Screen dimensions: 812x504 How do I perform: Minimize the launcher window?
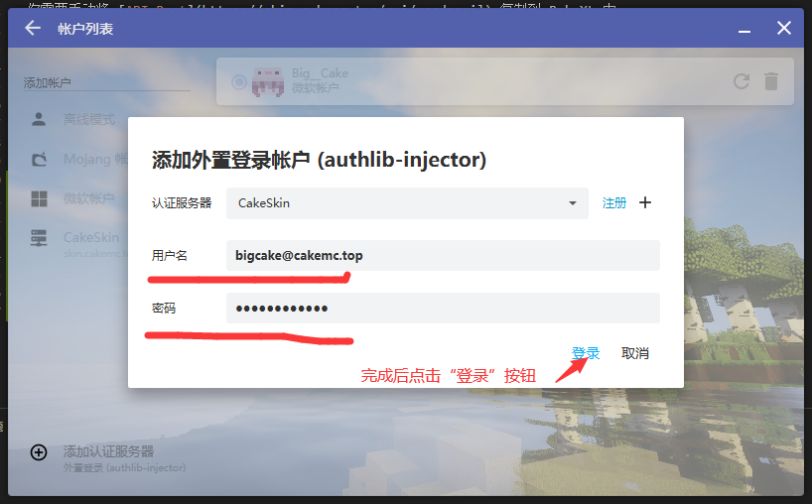(744, 29)
